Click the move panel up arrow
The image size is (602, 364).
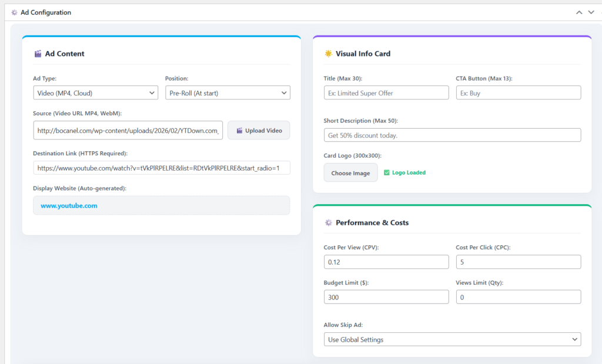point(579,12)
